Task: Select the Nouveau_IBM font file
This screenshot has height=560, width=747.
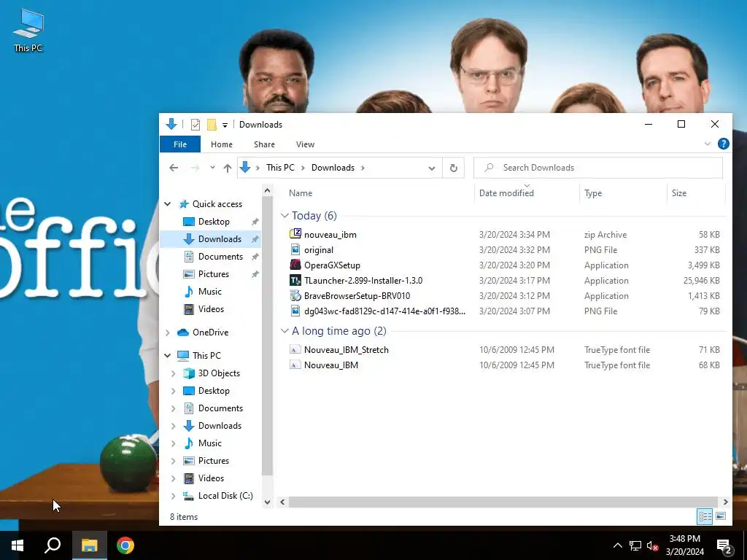Action: point(331,365)
